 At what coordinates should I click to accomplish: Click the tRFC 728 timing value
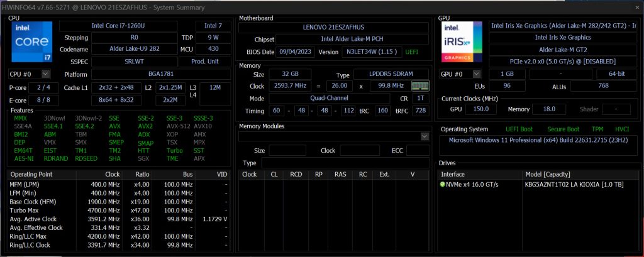click(420, 111)
